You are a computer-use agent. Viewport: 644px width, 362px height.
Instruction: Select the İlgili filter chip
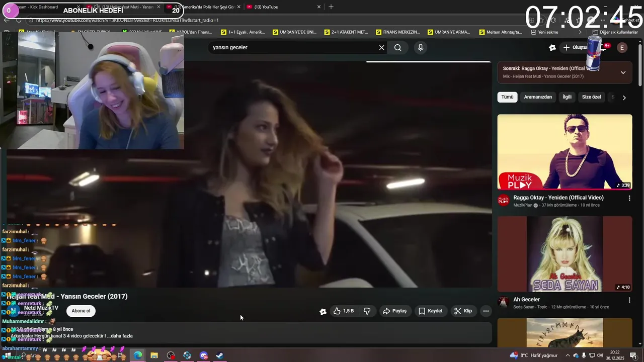567,97
